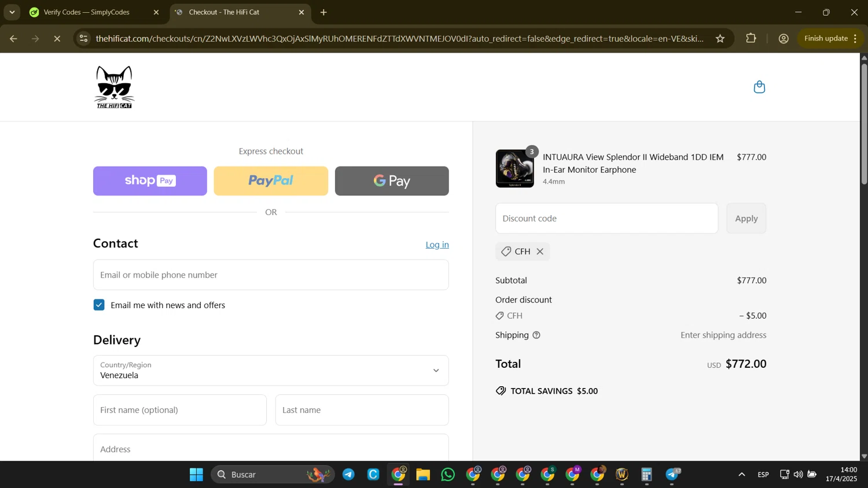Toggle Email me with news and offers
This screenshot has width=868, height=488.
pos(99,305)
